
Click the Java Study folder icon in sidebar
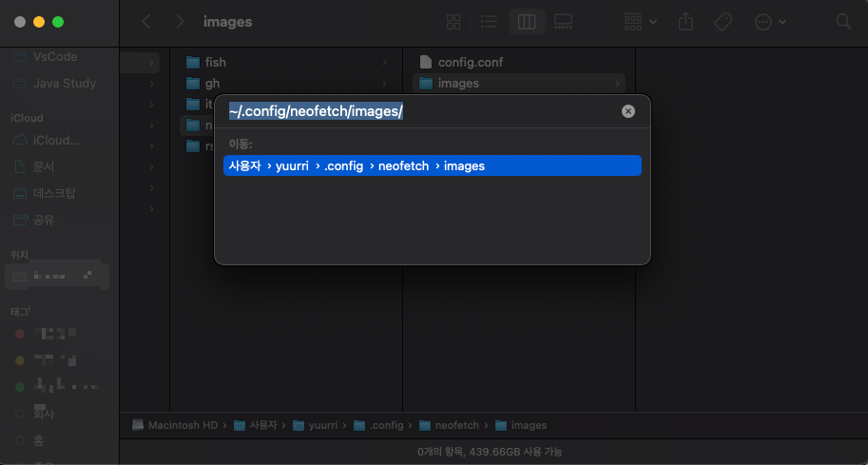coord(19,83)
